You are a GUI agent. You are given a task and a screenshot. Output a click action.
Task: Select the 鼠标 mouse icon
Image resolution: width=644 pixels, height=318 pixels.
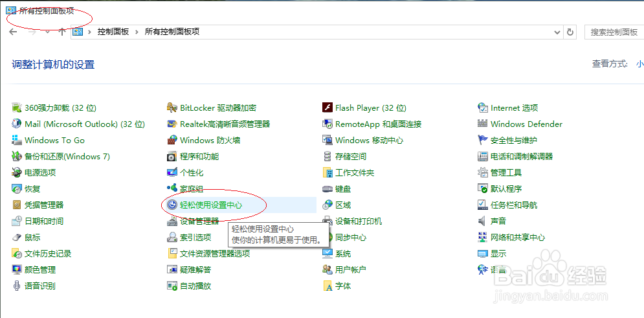pos(17,238)
